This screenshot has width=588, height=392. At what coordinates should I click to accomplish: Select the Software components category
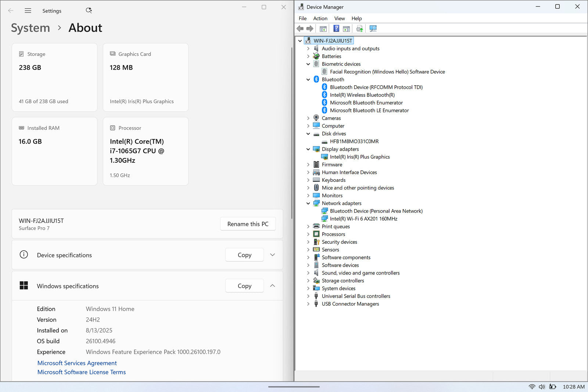pyautogui.click(x=346, y=258)
